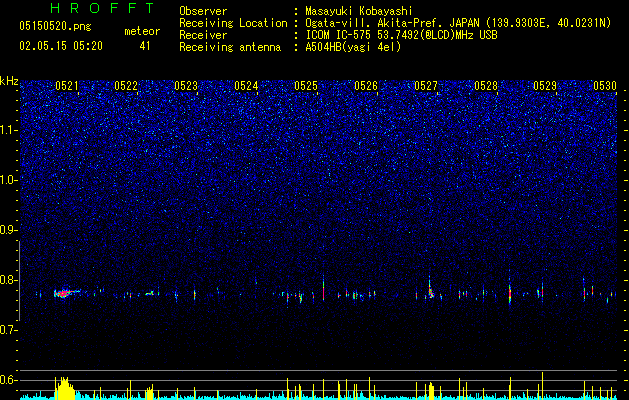This screenshot has height=400, width=629.
Task: Click the Receiver label
Action: pos(203,35)
